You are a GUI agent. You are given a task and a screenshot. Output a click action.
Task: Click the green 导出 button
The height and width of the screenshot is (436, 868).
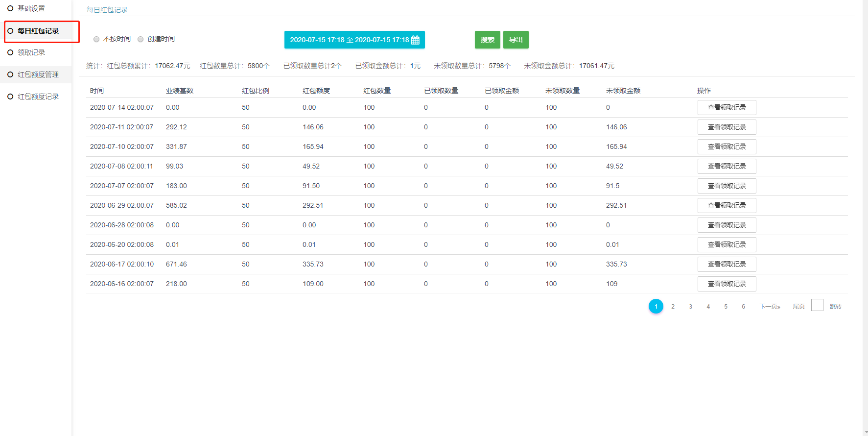(x=516, y=40)
